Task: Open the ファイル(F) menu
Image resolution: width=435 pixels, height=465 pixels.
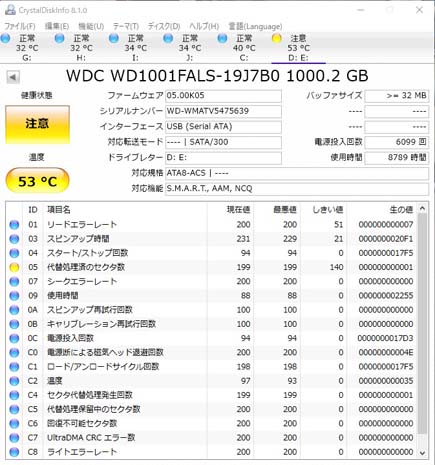Action: [x=20, y=26]
